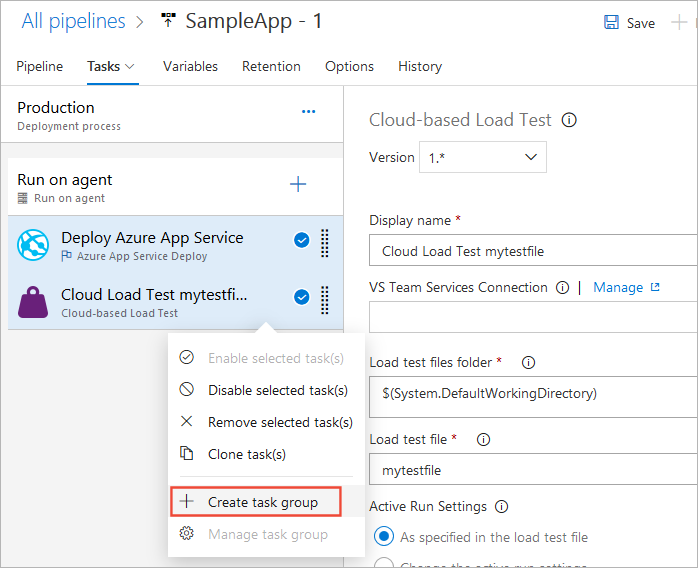Show info for Active Run Settings
This screenshot has width=698, height=568.
point(502,507)
